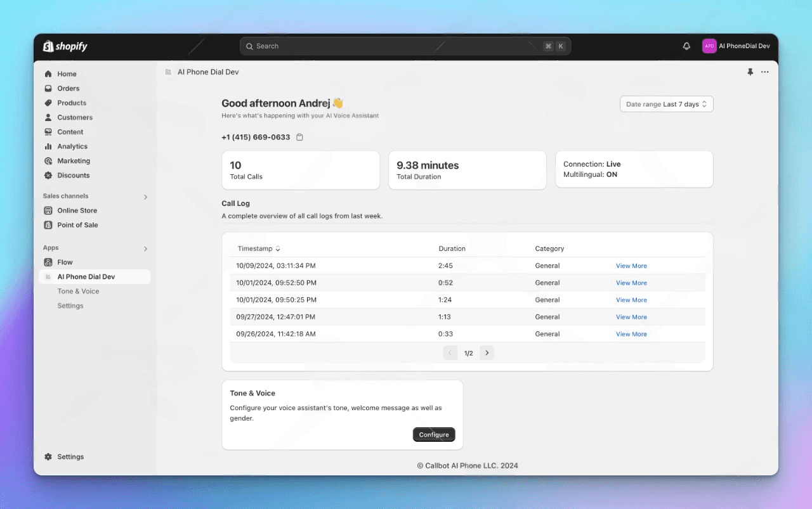Click the Online Store icon
Screen dimensions: 812x509
[48, 210]
